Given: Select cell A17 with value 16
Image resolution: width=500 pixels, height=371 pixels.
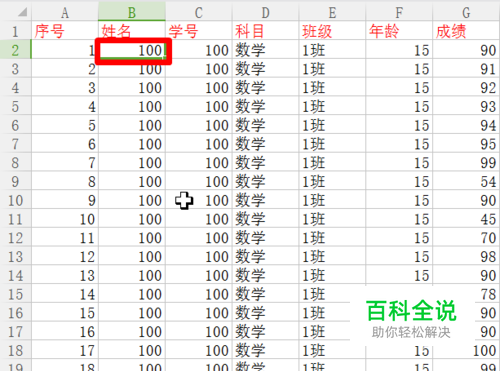Looking at the screenshot, I should tap(65, 331).
